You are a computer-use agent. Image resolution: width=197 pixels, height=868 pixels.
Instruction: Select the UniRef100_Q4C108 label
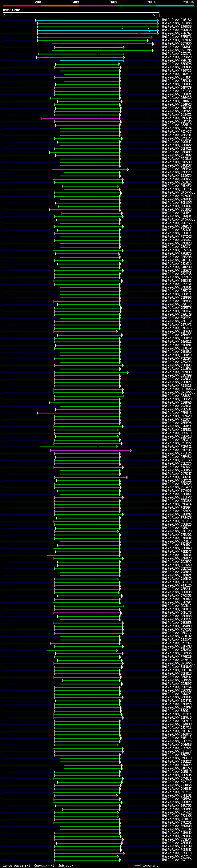[x=177, y=768]
